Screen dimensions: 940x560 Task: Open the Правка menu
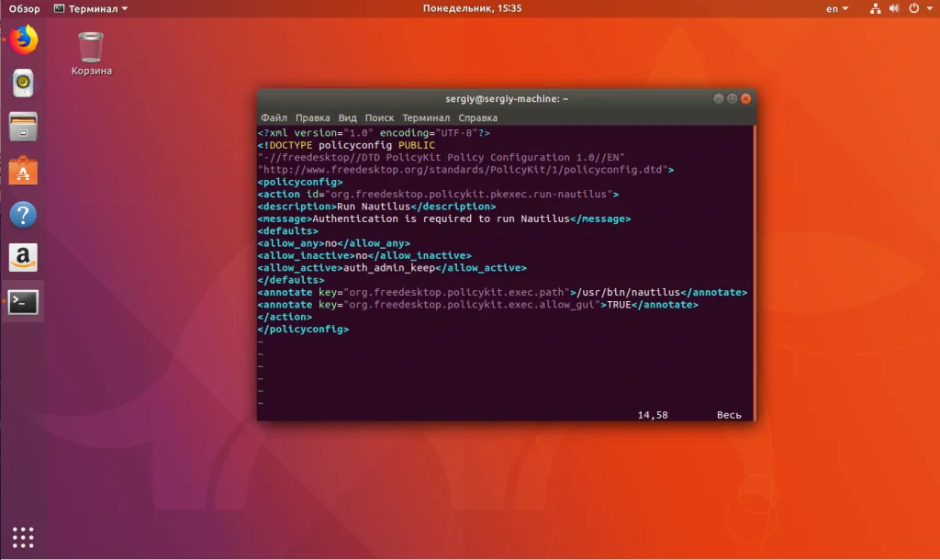click(x=312, y=118)
